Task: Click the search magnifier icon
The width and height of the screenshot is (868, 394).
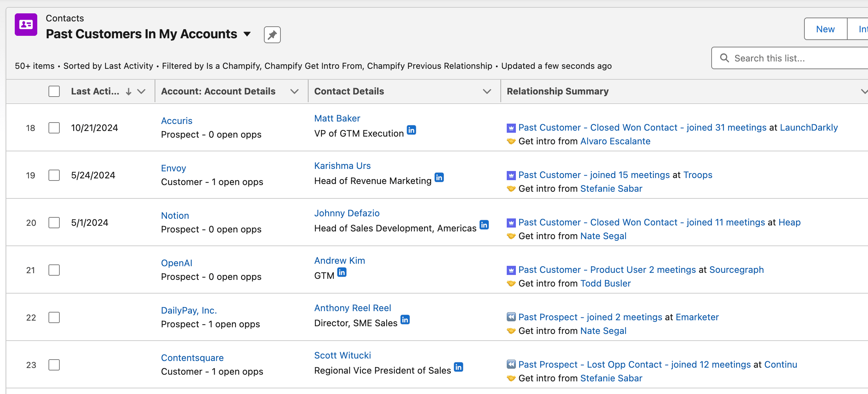Action: coord(725,58)
